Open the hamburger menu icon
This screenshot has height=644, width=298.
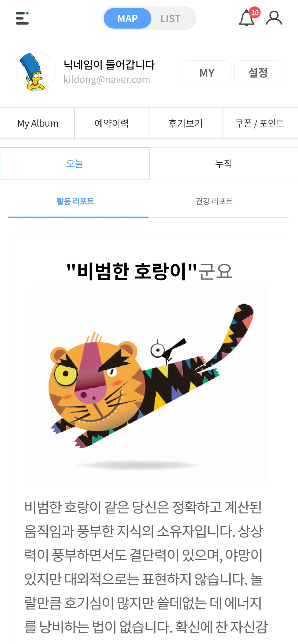pos(22,18)
